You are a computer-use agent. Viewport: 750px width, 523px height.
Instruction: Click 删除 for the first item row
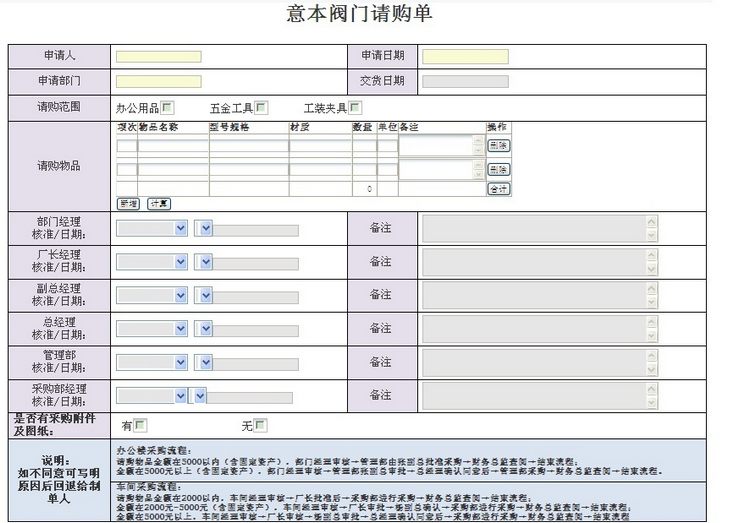click(498, 145)
